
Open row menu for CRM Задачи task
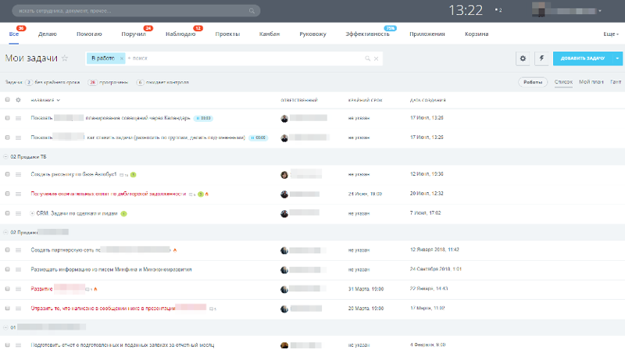18,213
